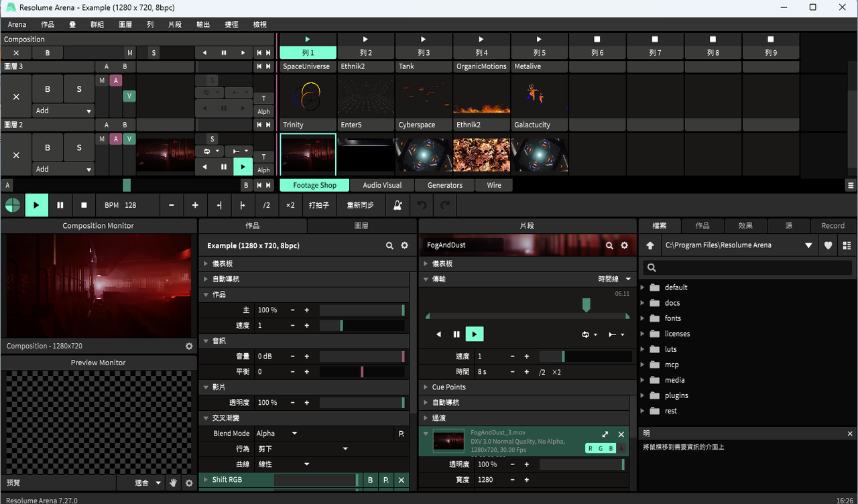Viewport: 858px width, 504px height.
Task: Open the Record tab
Action: (833, 226)
